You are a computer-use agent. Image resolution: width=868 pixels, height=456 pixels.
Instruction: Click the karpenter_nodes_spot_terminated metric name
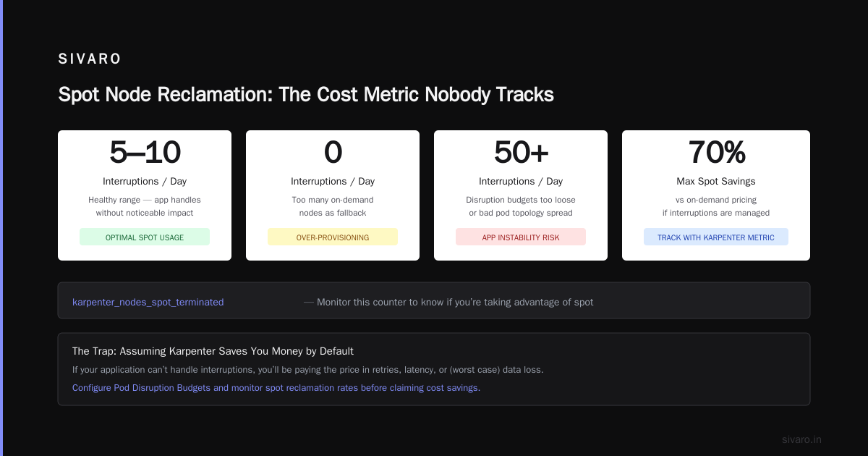[x=148, y=302]
